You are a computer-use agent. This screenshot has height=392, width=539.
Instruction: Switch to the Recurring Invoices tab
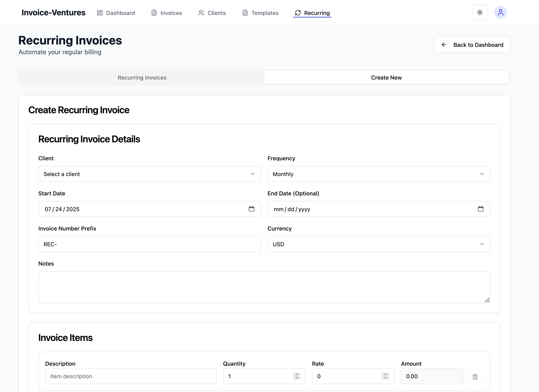point(142,78)
